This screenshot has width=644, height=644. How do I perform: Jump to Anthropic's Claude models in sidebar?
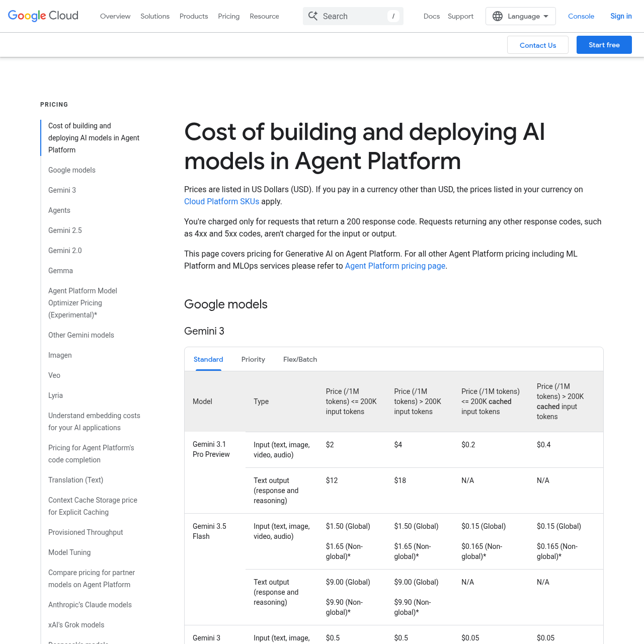[90, 605]
